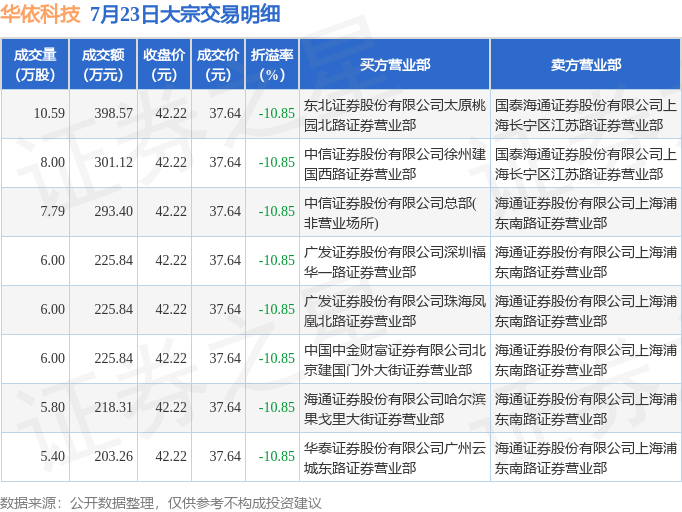Select the 折溢率(%) column header

coord(272,65)
